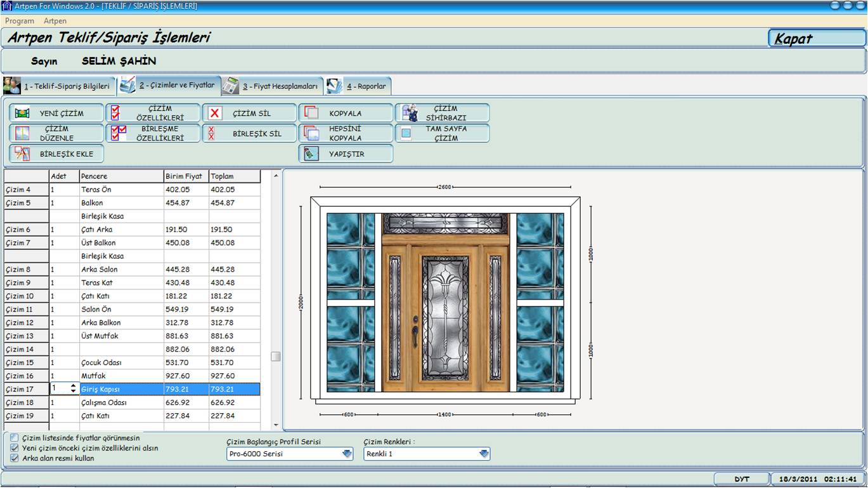Toggle the 'Arka alan resmi kullan' checkbox

15,458
